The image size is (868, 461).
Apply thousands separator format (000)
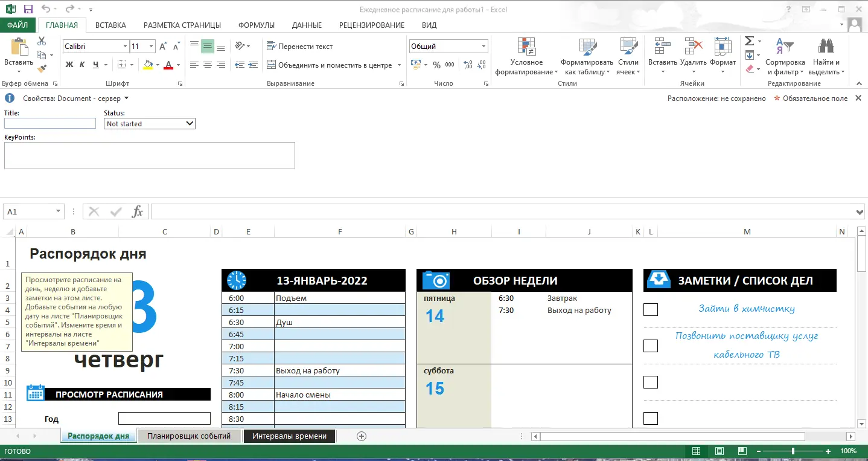point(450,65)
